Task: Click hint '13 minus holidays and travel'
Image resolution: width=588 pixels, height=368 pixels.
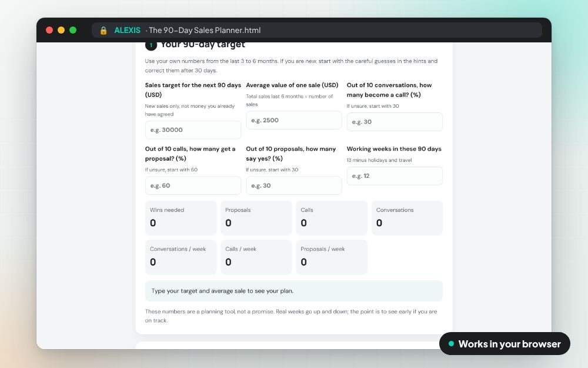Action: (x=379, y=160)
